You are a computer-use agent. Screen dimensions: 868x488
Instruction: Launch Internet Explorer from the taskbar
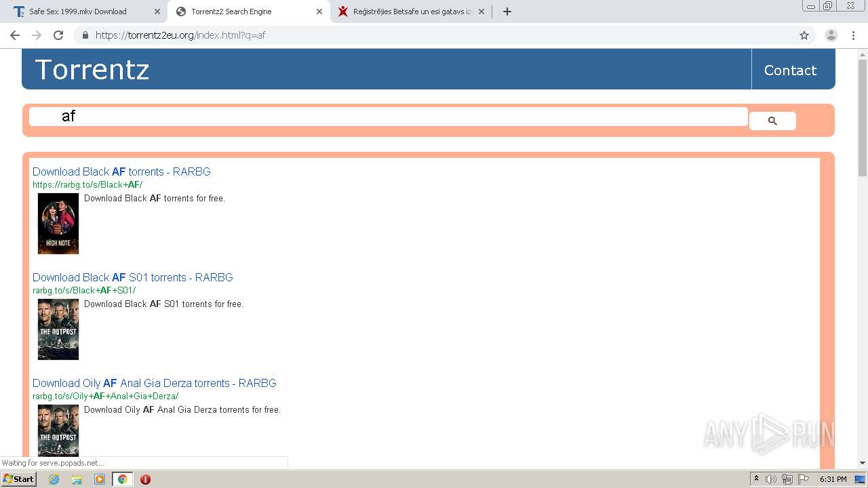click(54, 479)
